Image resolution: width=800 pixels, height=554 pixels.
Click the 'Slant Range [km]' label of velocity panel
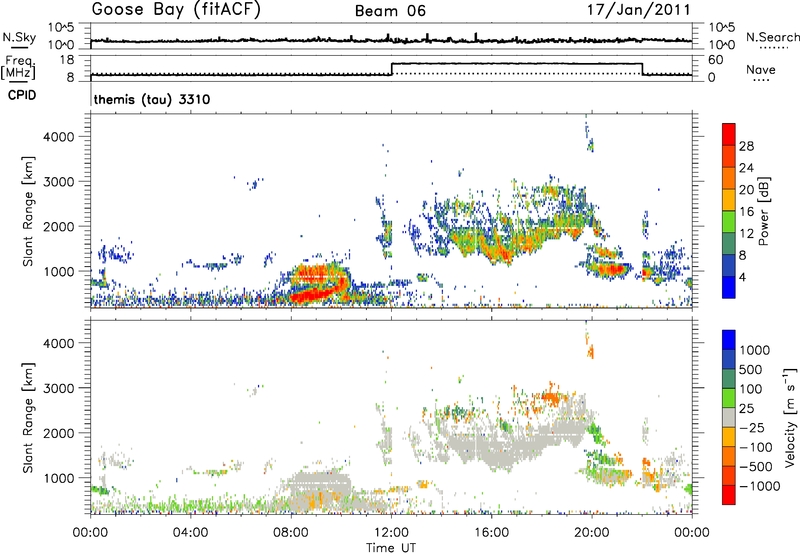pos(28,418)
